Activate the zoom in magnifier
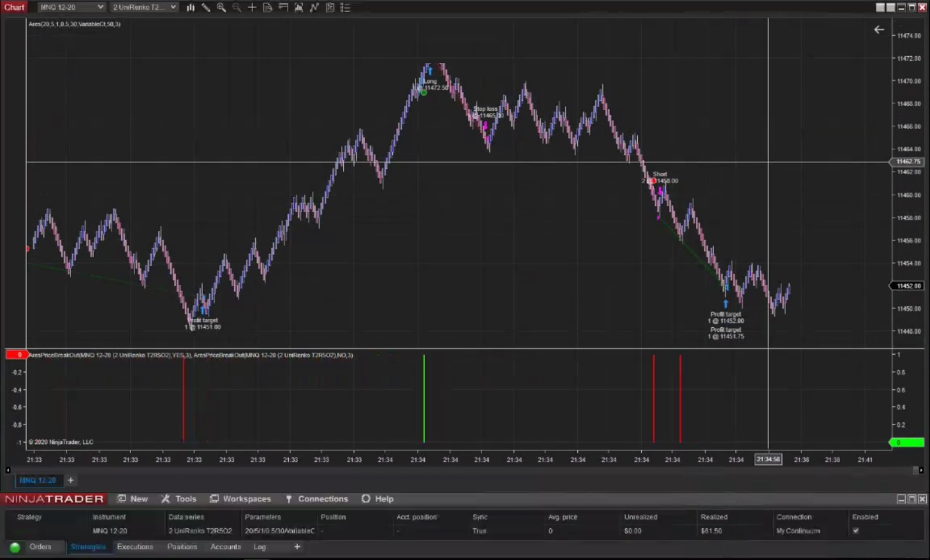Image resolution: width=930 pixels, height=560 pixels. (222, 7)
